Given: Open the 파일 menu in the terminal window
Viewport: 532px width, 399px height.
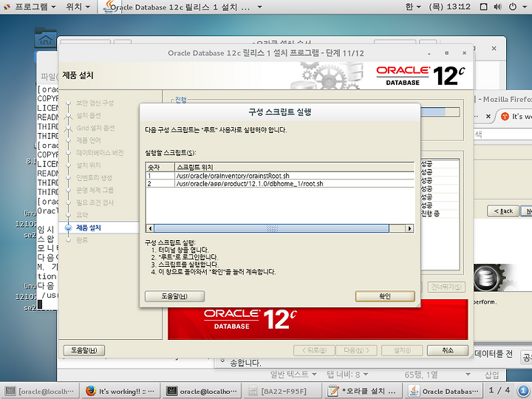Looking at the screenshot, I should click(x=49, y=77).
